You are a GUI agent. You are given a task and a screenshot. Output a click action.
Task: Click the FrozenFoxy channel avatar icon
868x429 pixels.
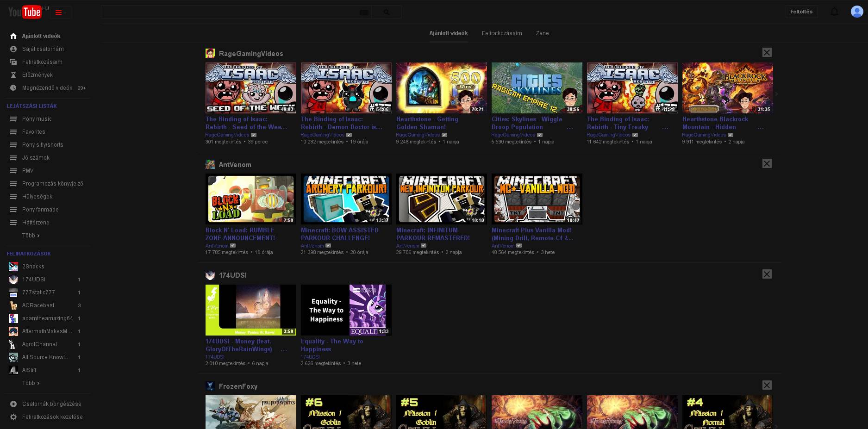coord(210,386)
